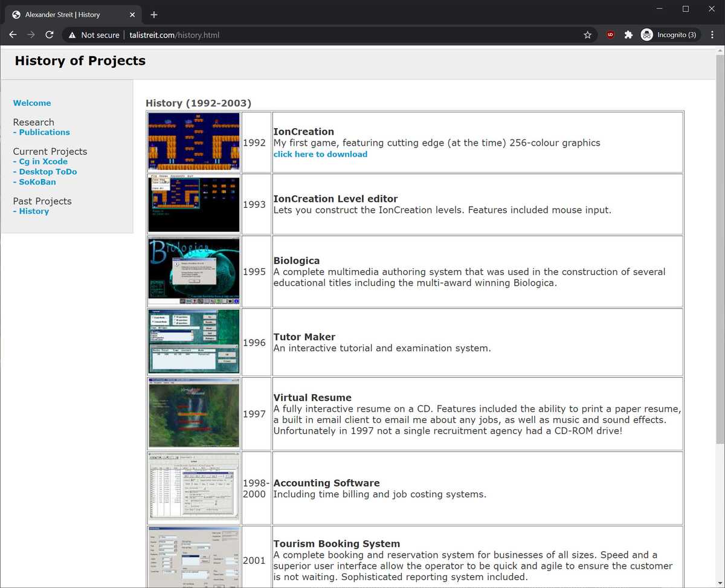
Task: Bookmark this page with the star icon
Action: (587, 35)
